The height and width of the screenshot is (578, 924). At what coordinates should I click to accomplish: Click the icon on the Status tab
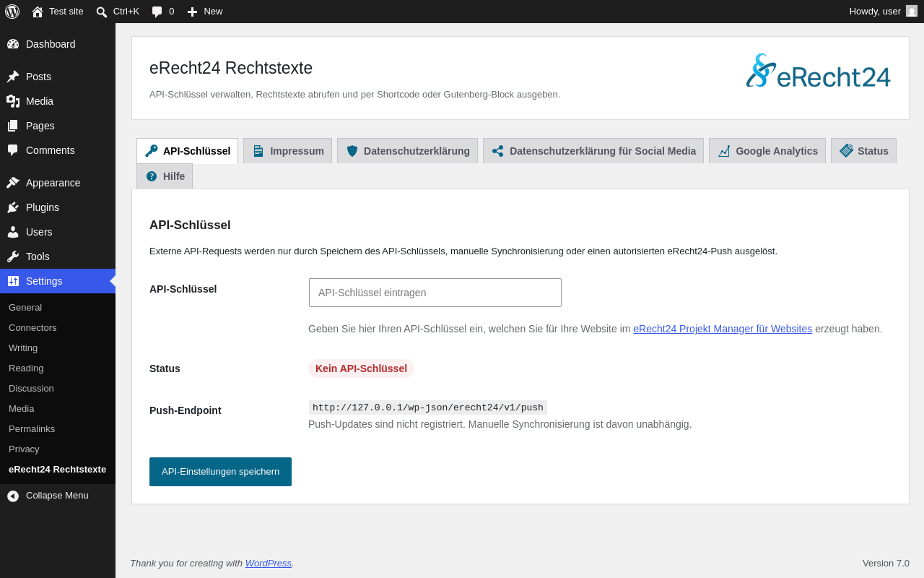pyautogui.click(x=846, y=150)
